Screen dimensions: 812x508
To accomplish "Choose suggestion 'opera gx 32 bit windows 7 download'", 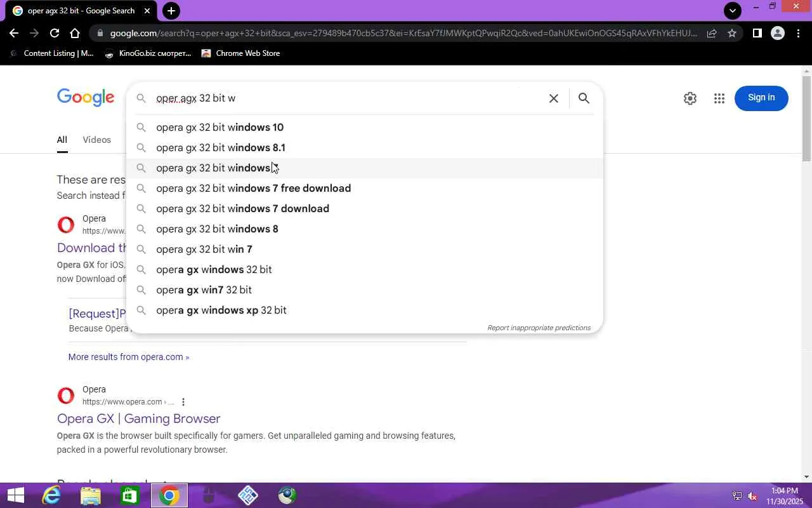I will pos(365,208).
